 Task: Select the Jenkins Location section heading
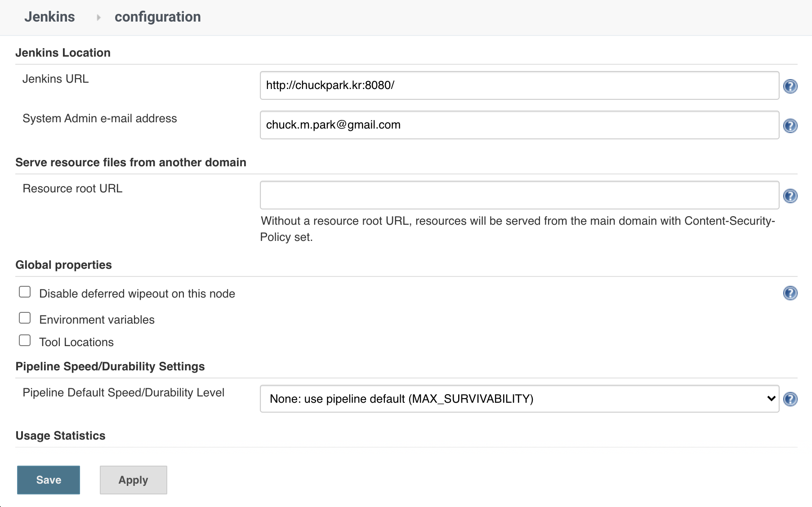coord(63,53)
